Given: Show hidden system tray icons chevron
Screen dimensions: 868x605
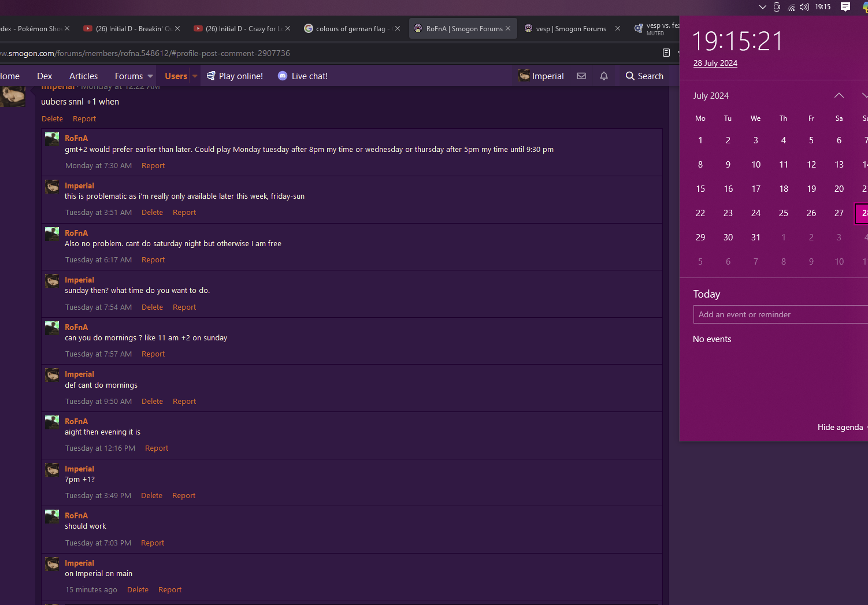Looking at the screenshot, I should click(x=763, y=7).
